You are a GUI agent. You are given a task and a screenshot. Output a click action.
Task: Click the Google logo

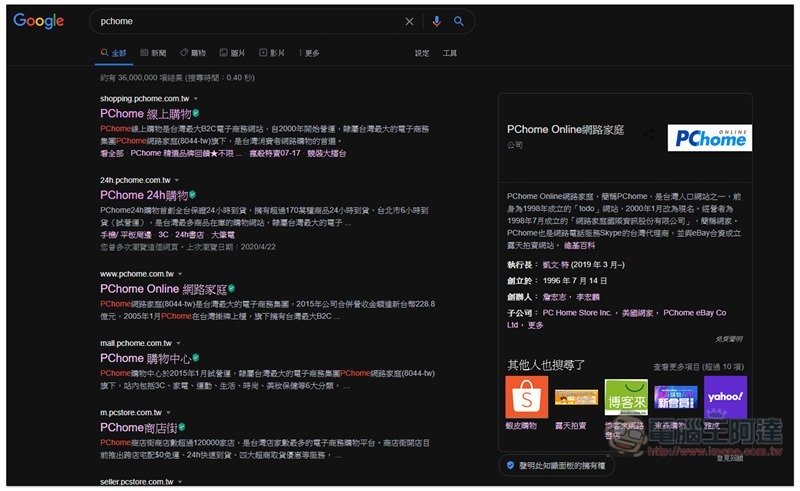tap(38, 21)
